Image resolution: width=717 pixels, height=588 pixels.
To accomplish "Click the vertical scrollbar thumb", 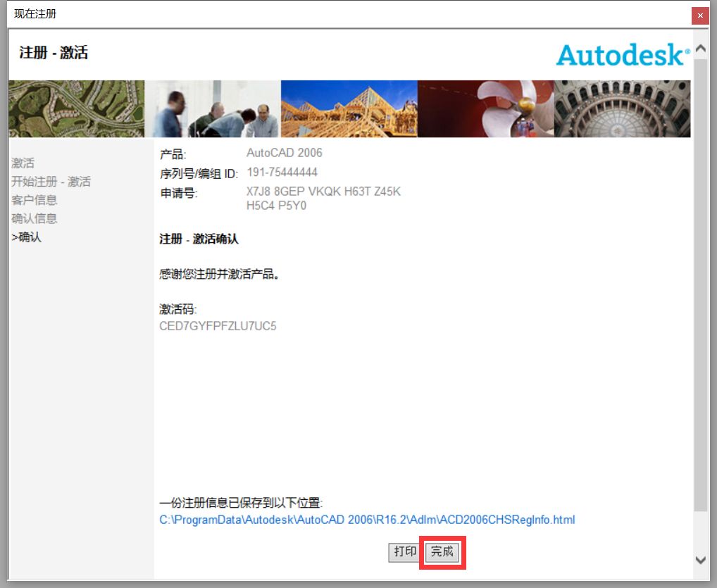I will pyautogui.click(x=700, y=284).
